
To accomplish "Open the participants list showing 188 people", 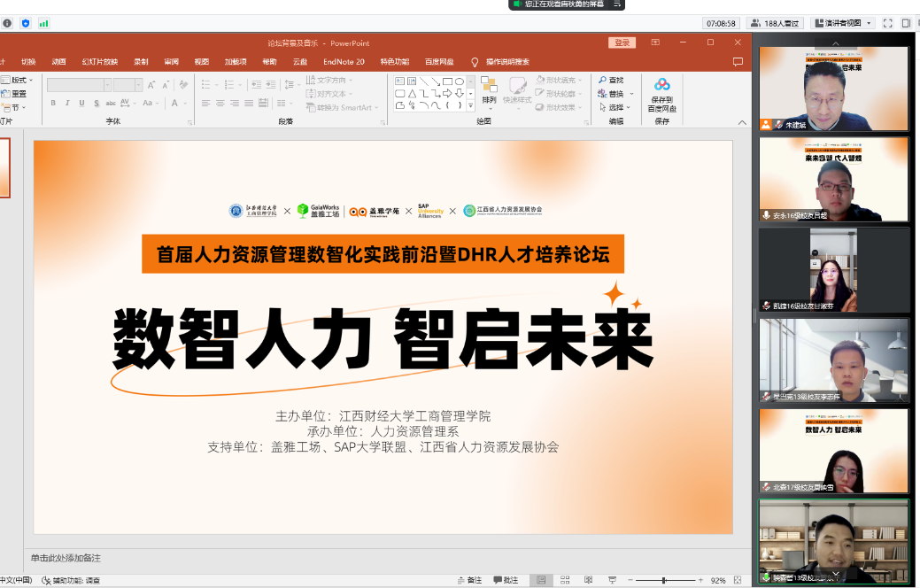I will 775,23.
